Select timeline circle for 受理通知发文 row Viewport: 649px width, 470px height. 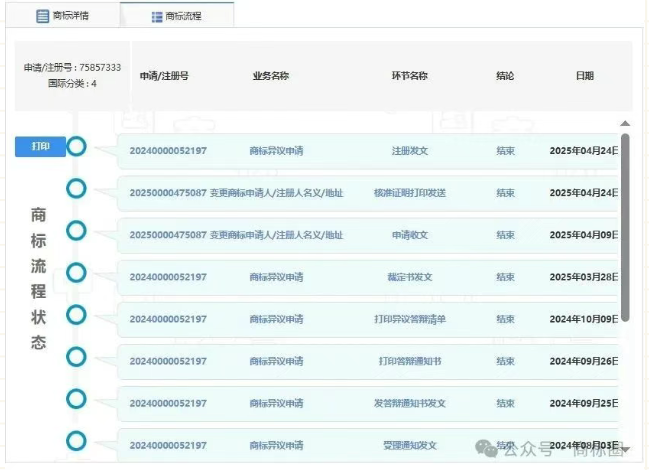coord(76,441)
